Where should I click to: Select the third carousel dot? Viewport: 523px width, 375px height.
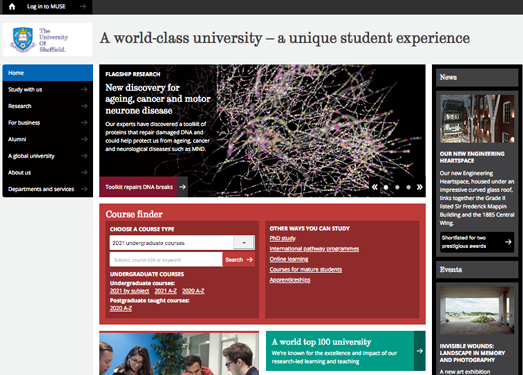pyautogui.click(x=408, y=187)
